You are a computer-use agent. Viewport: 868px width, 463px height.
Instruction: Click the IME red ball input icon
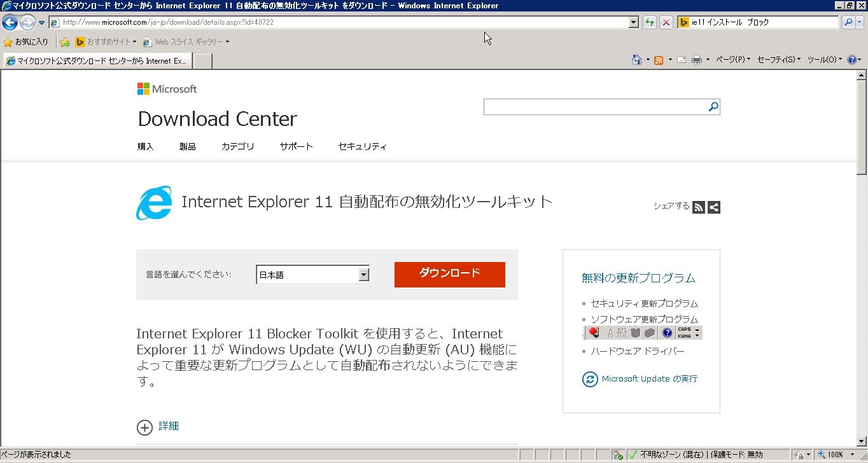pyautogui.click(x=594, y=333)
